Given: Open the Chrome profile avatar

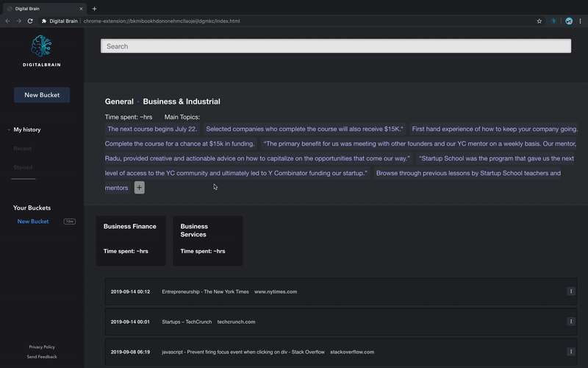Looking at the screenshot, I should coord(569,21).
